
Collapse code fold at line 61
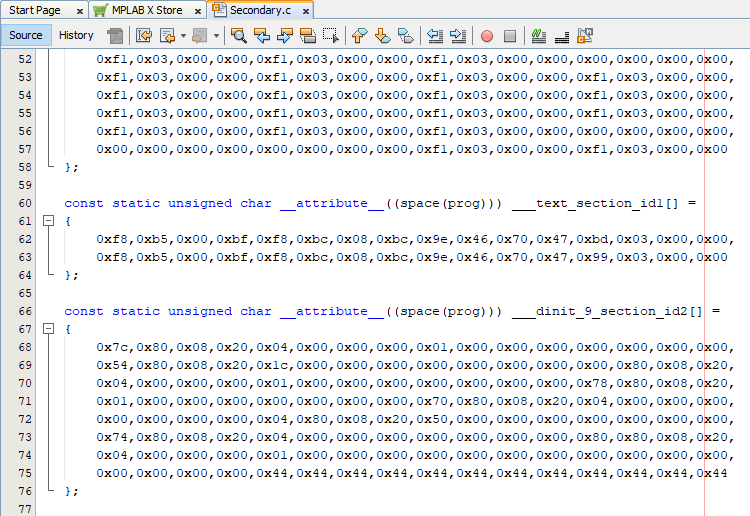pyautogui.click(x=47, y=221)
